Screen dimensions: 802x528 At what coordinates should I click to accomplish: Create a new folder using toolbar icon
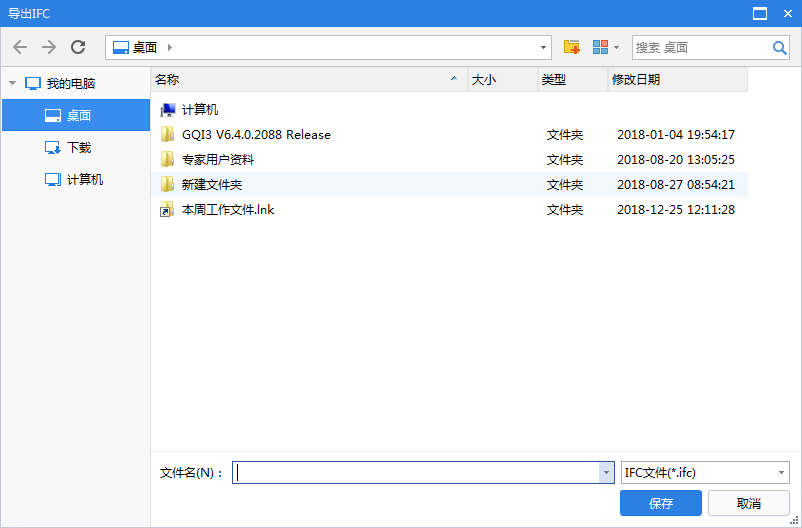(572, 47)
